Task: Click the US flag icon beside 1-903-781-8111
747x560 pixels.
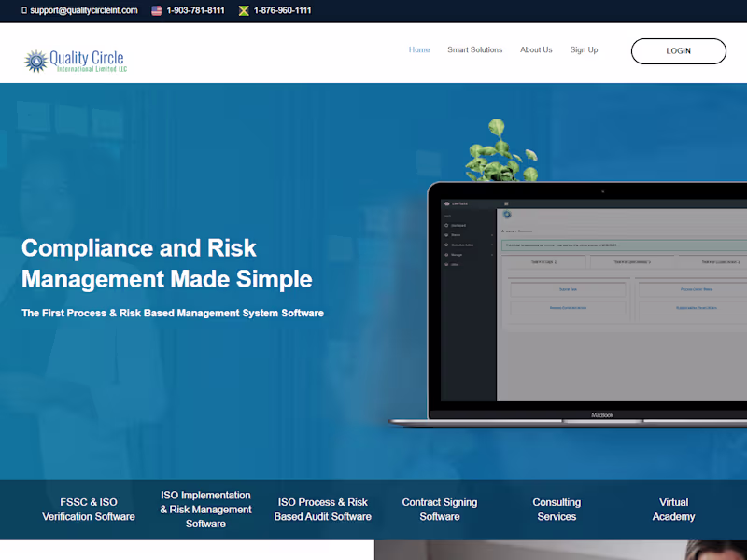Action: pos(158,12)
